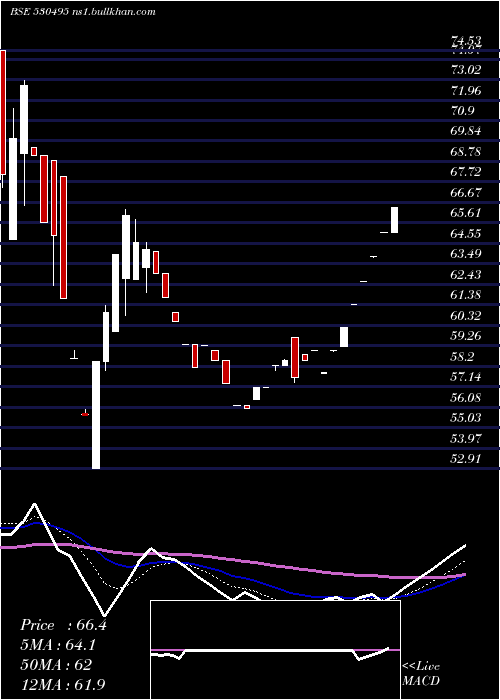Click the BSE ns1.bullkhan.com header text
Viewport: 500px width, 700px height.
(x=83, y=12)
